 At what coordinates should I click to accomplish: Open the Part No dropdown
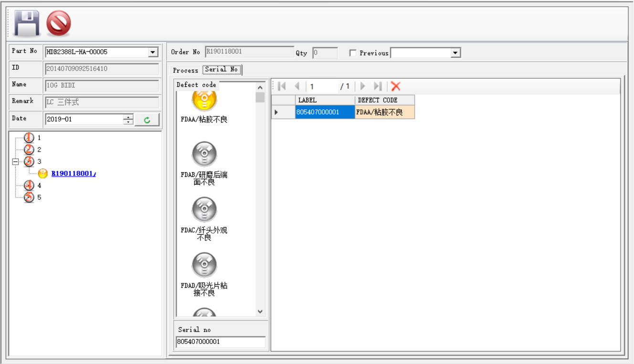pyautogui.click(x=153, y=52)
